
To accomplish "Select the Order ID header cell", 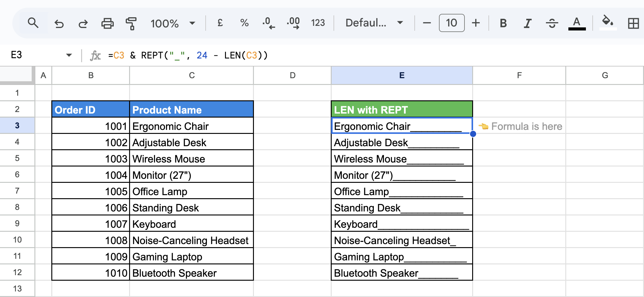I will [91, 109].
